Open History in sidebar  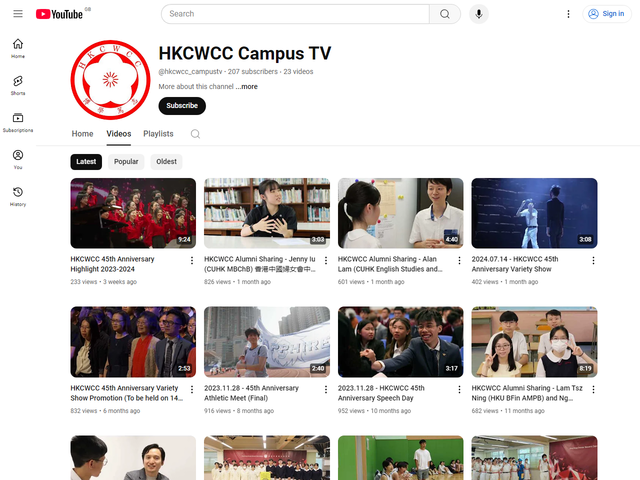(18, 196)
